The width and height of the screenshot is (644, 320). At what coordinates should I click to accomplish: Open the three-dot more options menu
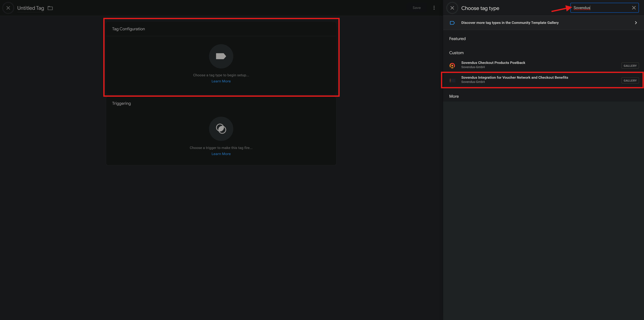434,8
